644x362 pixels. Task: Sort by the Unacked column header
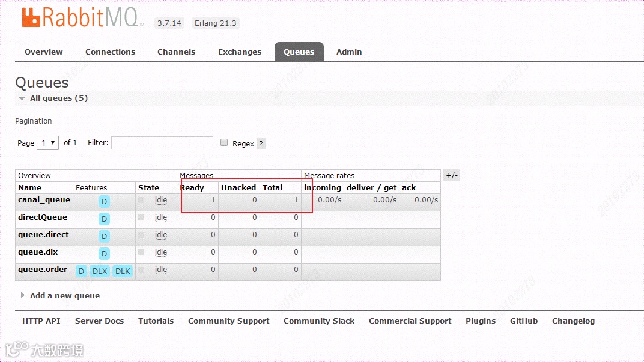[x=238, y=187]
